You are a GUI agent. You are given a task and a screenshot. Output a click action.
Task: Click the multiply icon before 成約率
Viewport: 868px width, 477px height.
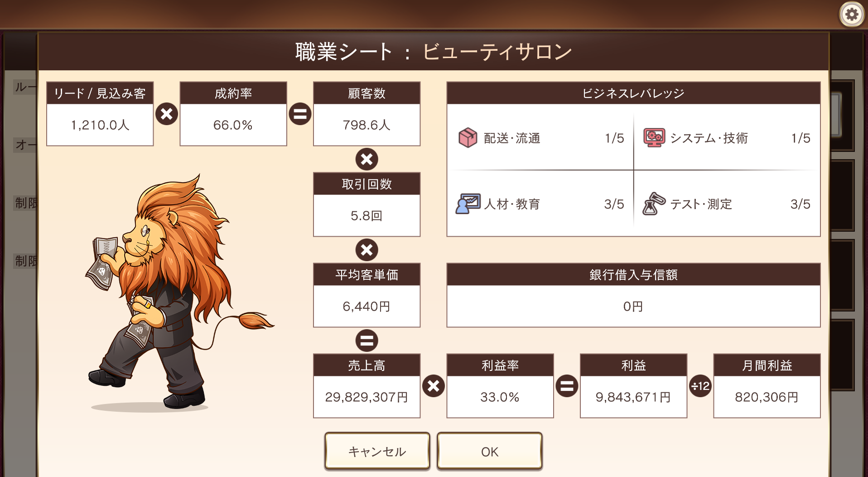point(167,114)
